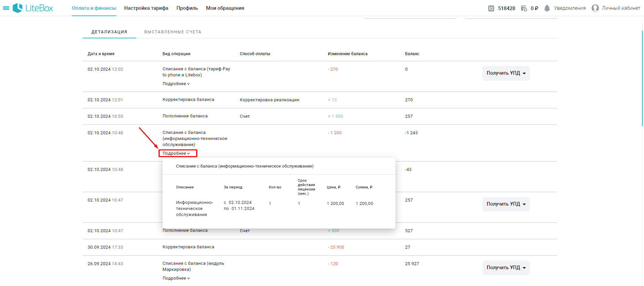Switch to Выставленные счета tab
The image size is (644, 286).
coord(173,32)
